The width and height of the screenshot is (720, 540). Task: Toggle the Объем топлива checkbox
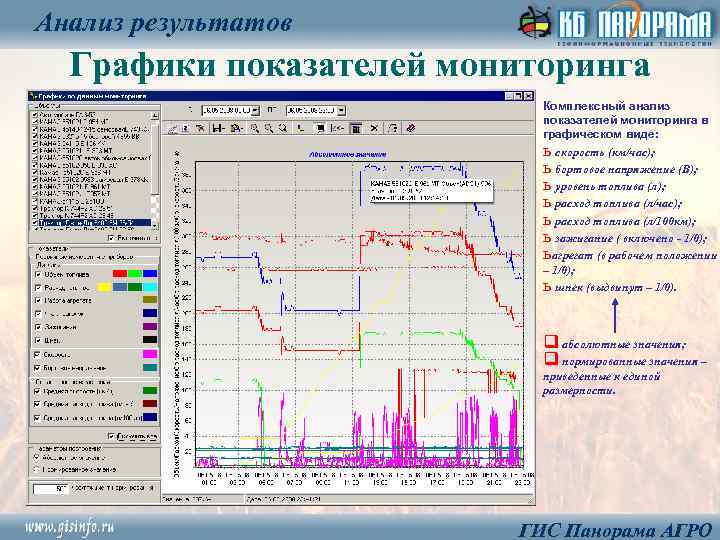[x=38, y=274]
